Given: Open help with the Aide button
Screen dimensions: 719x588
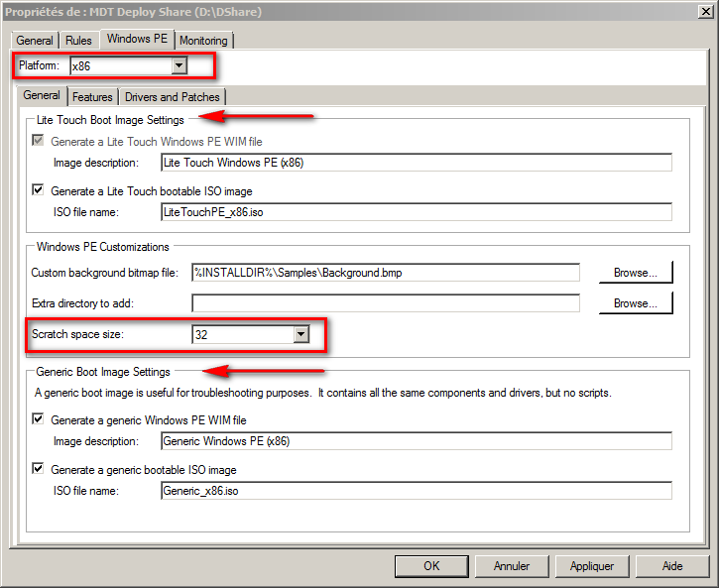Looking at the screenshot, I should coord(672,566).
